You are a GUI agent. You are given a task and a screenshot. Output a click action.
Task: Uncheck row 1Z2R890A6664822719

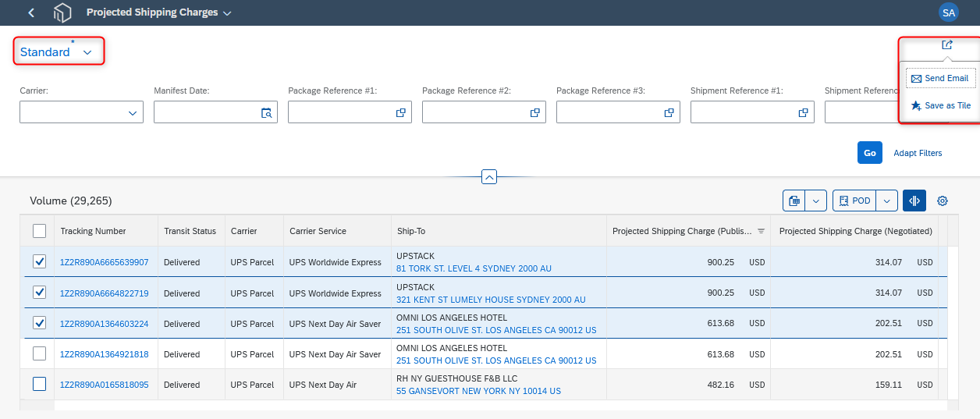pyautogui.click(x=39, y=293)
